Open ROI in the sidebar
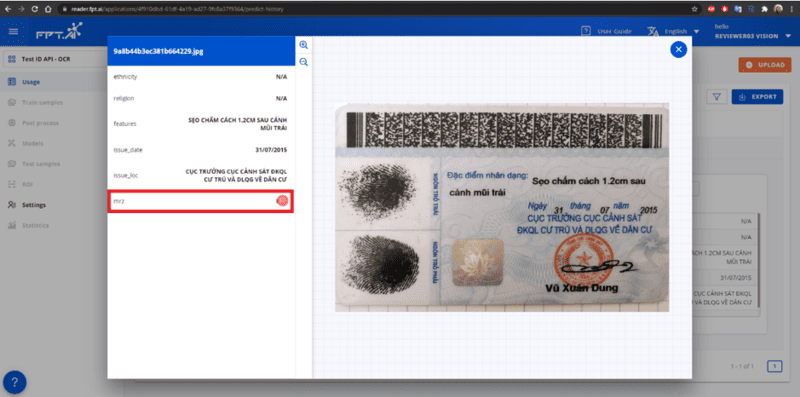The width and height of the screenshot is (800, 397). point(28,184)
